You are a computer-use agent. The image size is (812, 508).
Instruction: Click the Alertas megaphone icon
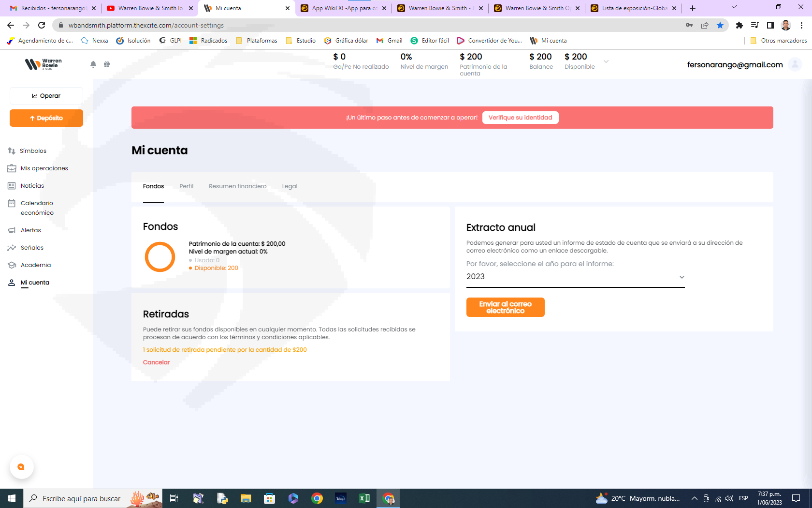12,230
